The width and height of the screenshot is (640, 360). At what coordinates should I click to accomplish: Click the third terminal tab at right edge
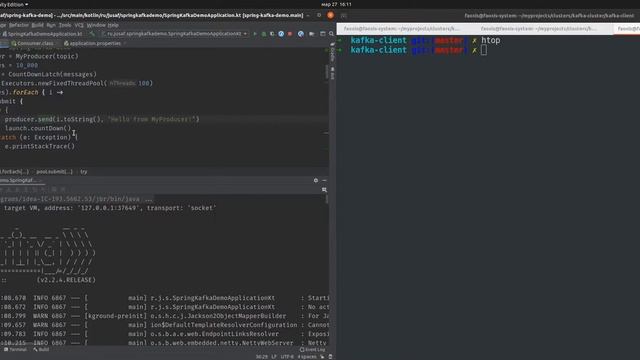627,29
